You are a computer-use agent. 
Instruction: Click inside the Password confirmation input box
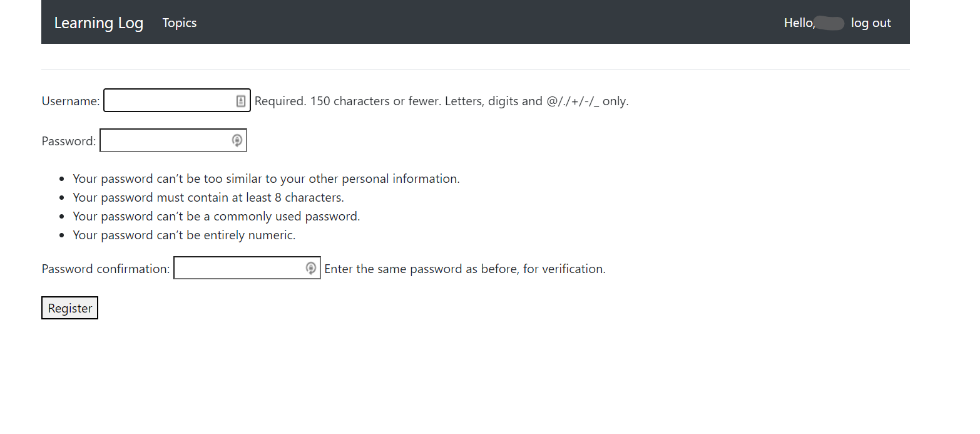point(238,268)
